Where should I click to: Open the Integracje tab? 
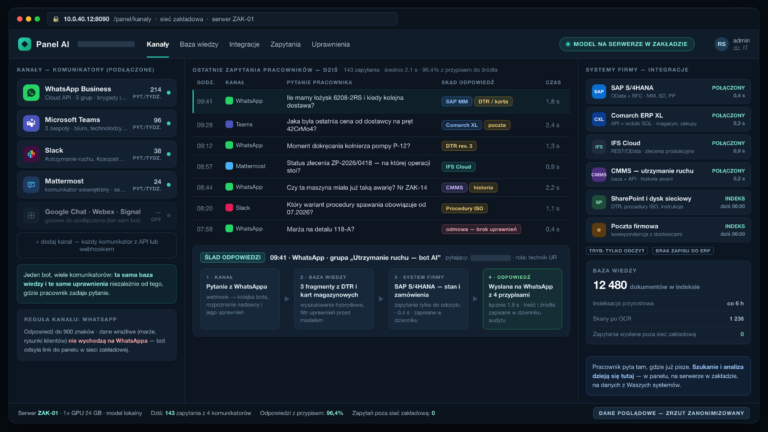click(x=244, y=44)
